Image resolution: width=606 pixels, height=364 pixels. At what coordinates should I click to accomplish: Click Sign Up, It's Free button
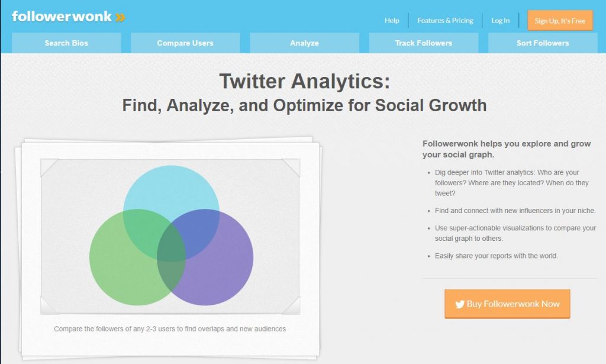pyautogui.click(x=560, y=21)
